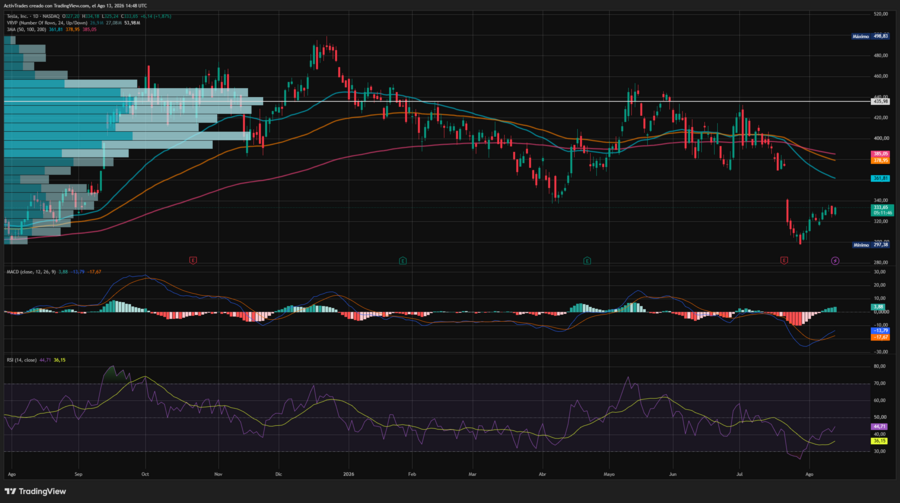Click the Abr label on time axis
This screenshot has width=900, height=503.
(x=542, y=474)
